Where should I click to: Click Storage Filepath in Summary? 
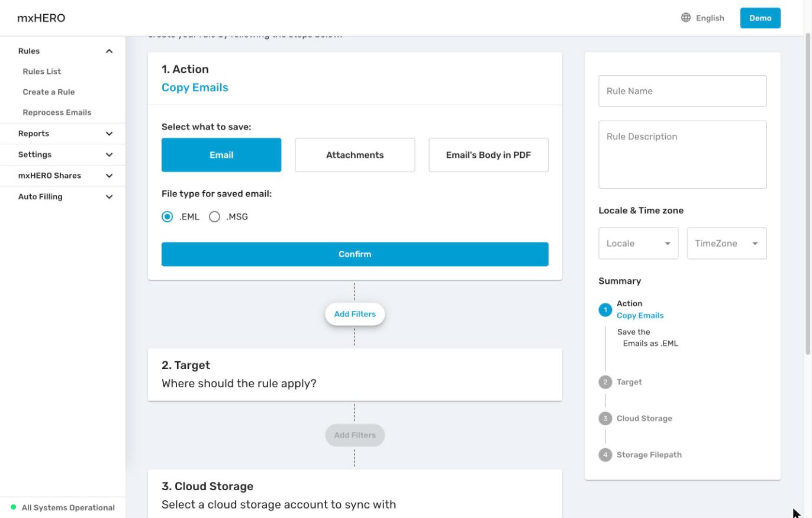pos(649,455)
